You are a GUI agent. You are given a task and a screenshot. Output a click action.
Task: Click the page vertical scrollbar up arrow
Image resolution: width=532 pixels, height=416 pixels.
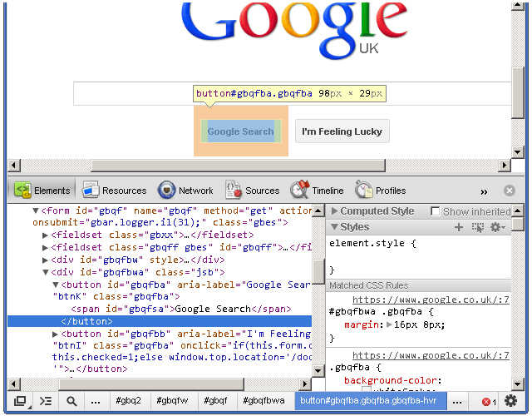pos(517,5)
